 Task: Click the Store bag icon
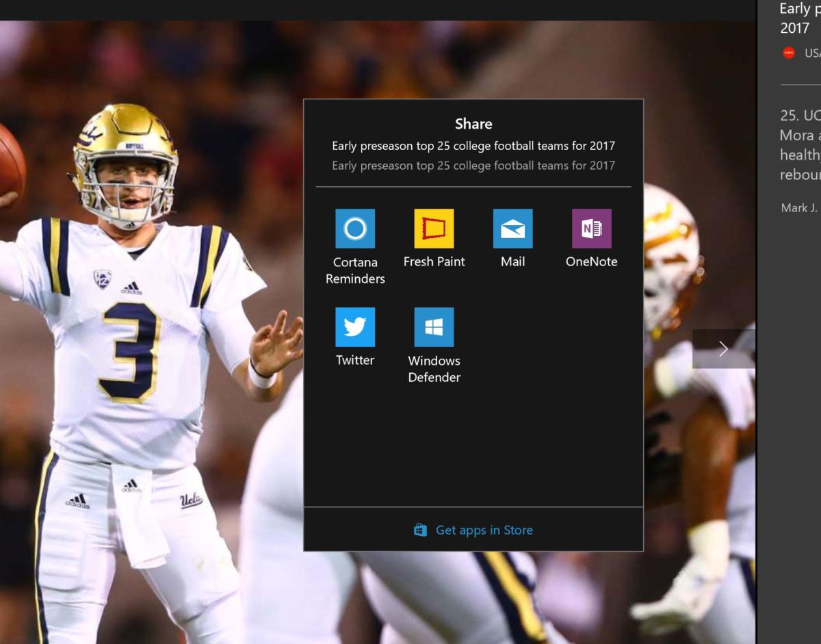(x=420, y=530)
